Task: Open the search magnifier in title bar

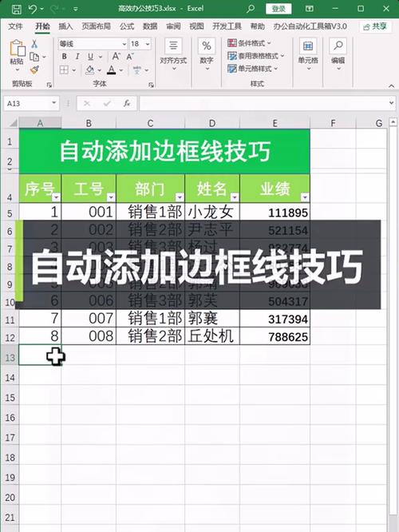Action: click(x=251, y=9)
